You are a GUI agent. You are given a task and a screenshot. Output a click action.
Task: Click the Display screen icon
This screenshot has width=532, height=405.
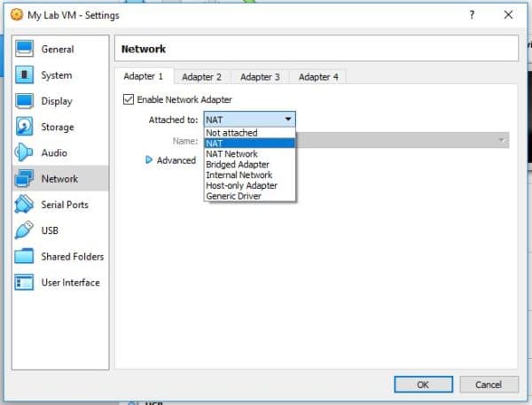click(x=25, y=101)
